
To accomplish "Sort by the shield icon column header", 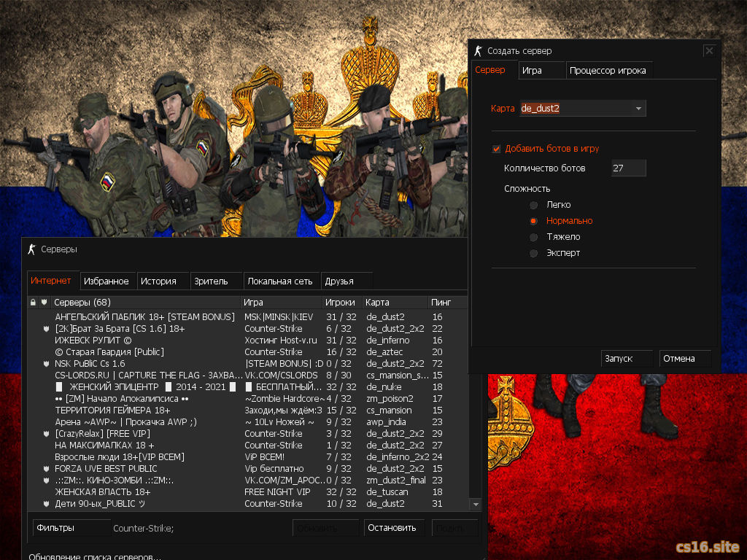I will pos(44,303).
